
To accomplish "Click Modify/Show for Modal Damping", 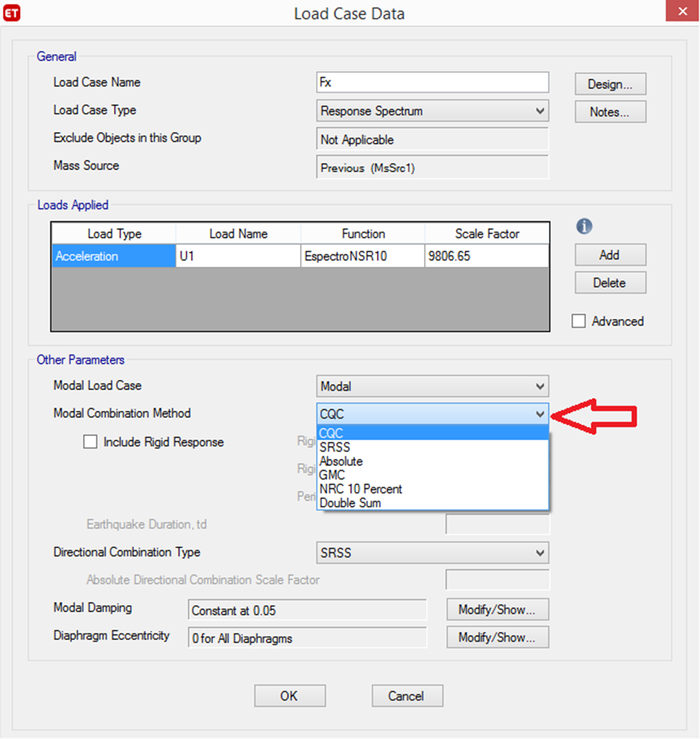I will pos(497,610).
